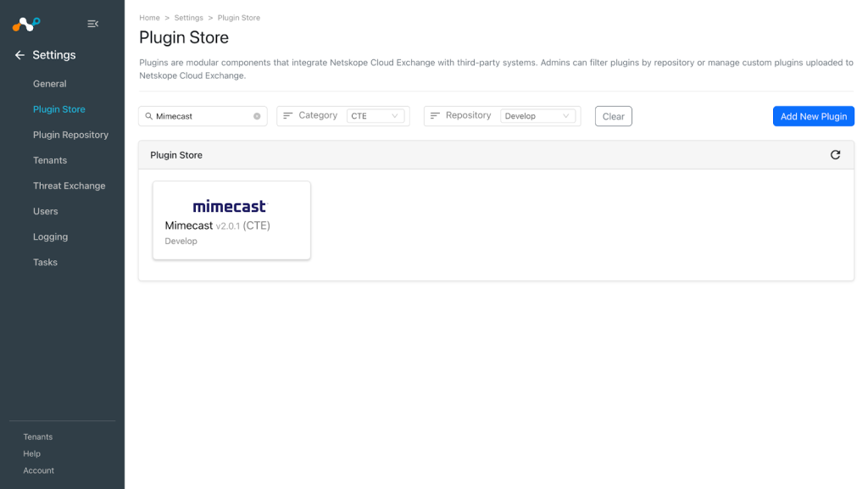Go to Settings breadcrumb
Image resolution: width=868 pixels, height=489 pixels.
(189, 18)
